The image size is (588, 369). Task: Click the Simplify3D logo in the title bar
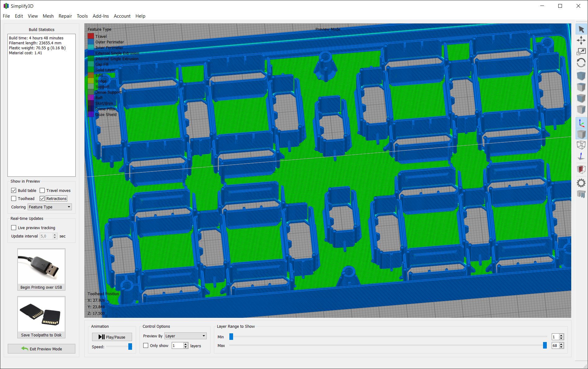(x=6, y=6)
